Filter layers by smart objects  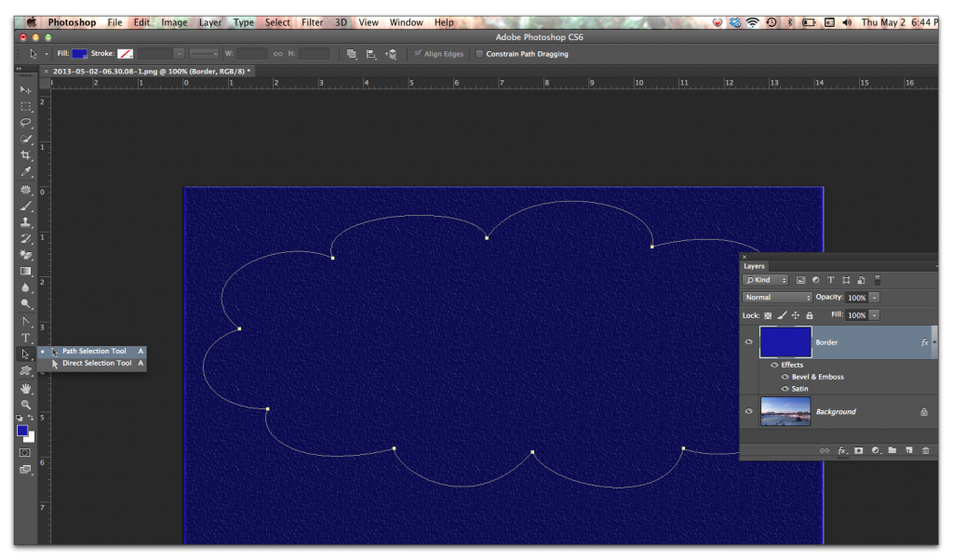(861, 280)
